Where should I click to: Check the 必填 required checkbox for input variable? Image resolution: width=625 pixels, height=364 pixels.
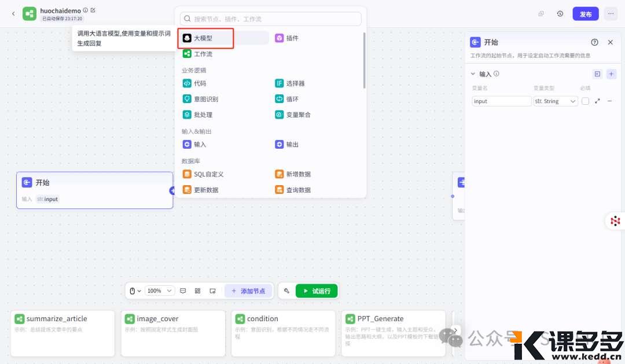click(x=585, y=101)
